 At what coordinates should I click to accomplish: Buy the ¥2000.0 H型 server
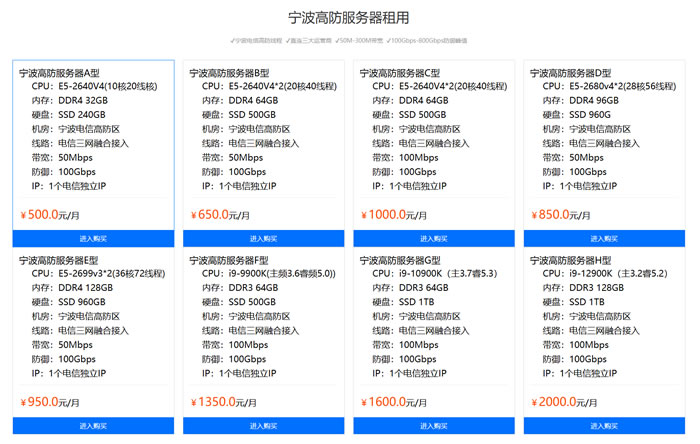click(x=604, y=425)
